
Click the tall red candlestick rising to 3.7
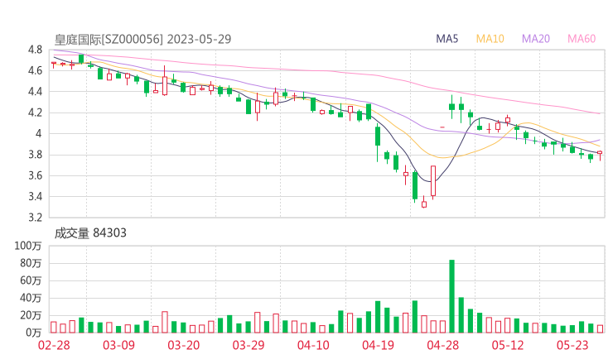(433, 181)
